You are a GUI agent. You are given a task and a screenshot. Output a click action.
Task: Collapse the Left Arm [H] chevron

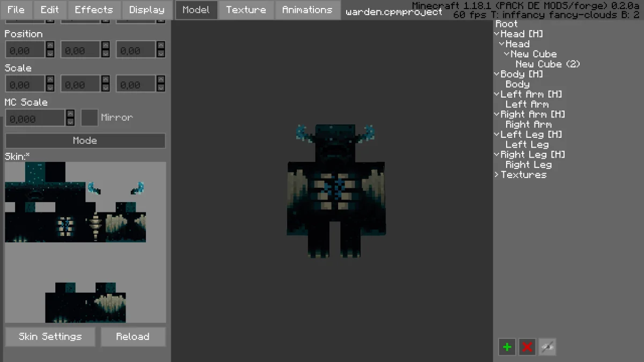pos(497,94)
